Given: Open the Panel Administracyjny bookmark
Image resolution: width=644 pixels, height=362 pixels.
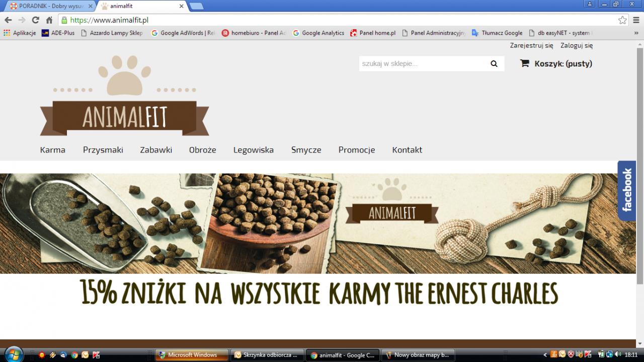Looking at the screenshot, I should pos(433,33).
